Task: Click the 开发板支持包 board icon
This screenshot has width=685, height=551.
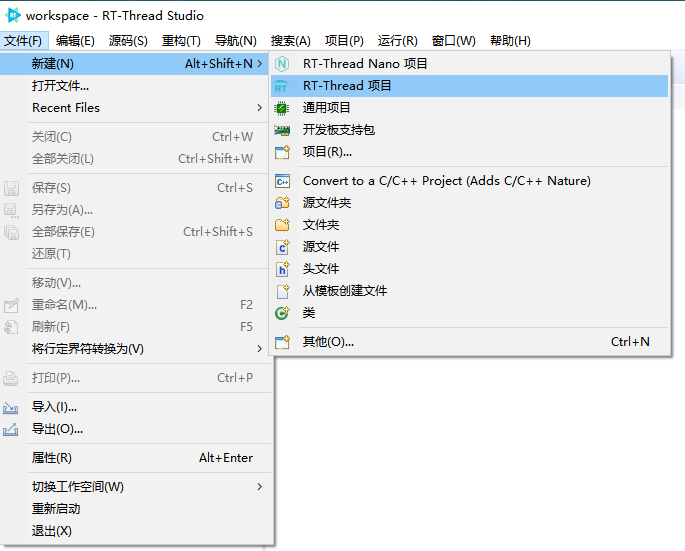Action: point(282,130)
